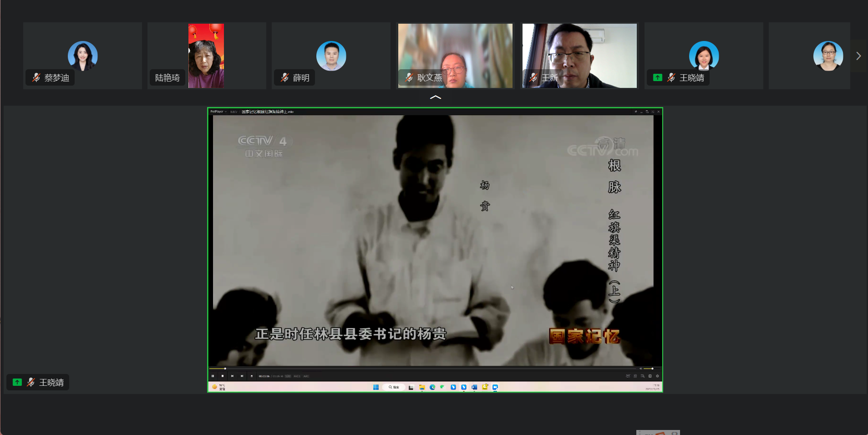This screenshot has width=868, height=435.
Task: Toggle 3D mode in PotPlayer
Action: 635,376
